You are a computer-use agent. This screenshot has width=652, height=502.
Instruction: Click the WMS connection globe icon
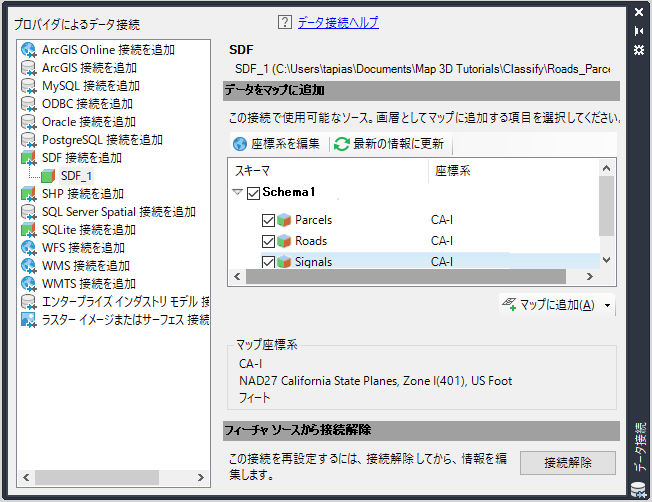click(x=29, y=265)
